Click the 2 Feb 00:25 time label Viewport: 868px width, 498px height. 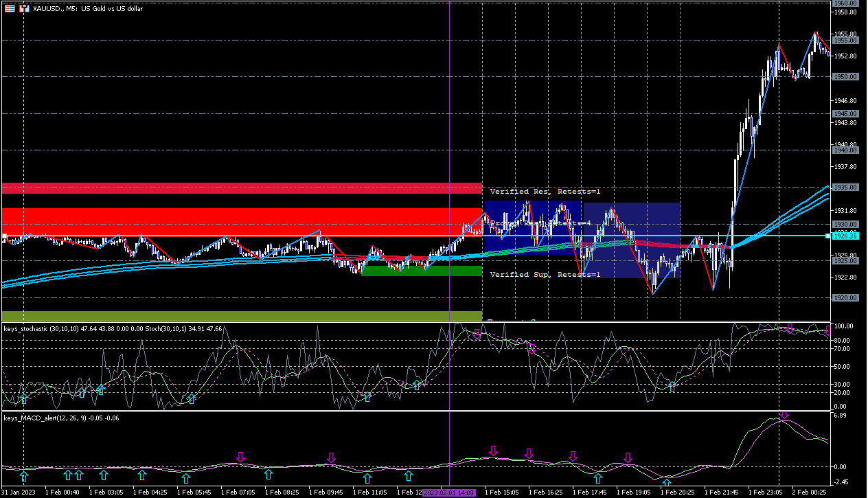(809, 493)
